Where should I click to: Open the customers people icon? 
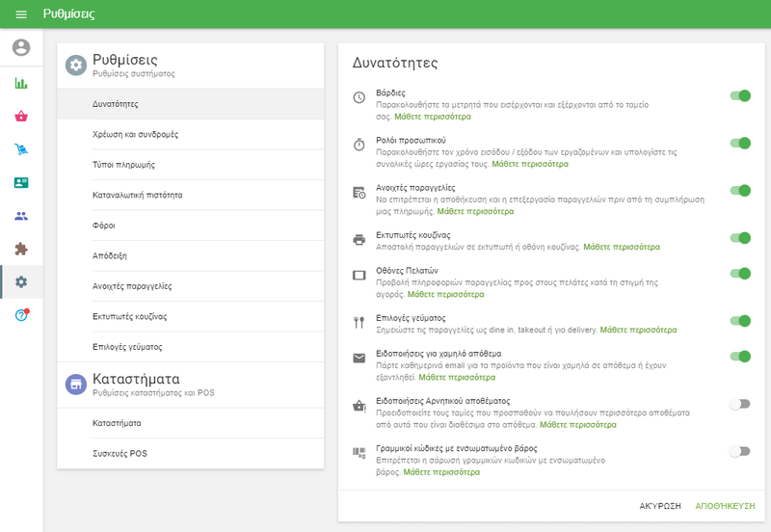coord(21,216)
